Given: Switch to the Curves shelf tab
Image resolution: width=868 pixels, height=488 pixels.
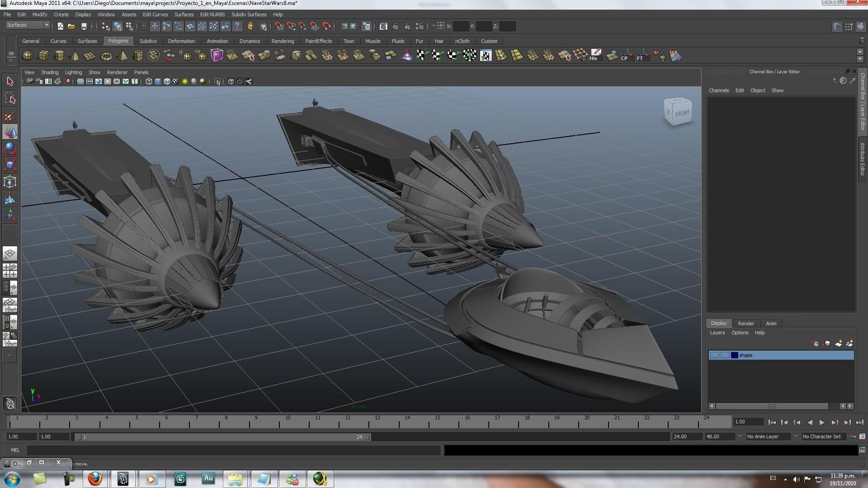Looking at the screenshot, I should tap(58, 41).
